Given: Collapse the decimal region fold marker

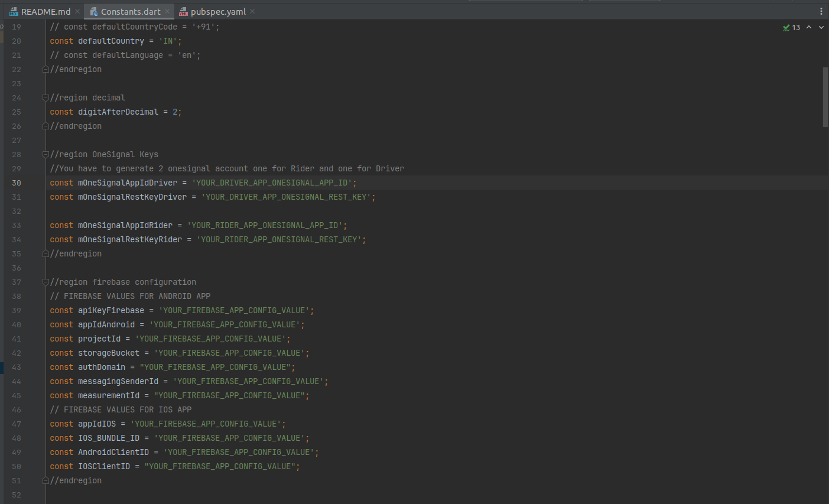Looking at the screenshot, I should point(45,97).
